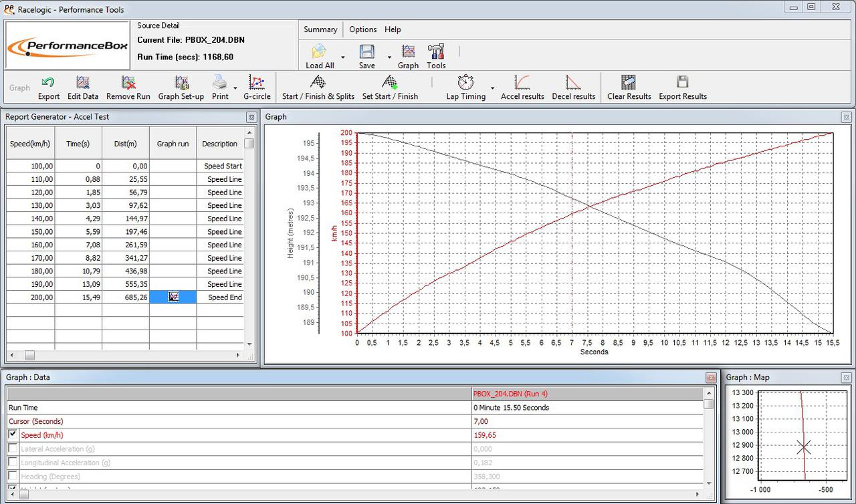The image size is (856, 504).
Task: Enable Lateral Acceleration (g) checkbox
Action: (13, 449)
